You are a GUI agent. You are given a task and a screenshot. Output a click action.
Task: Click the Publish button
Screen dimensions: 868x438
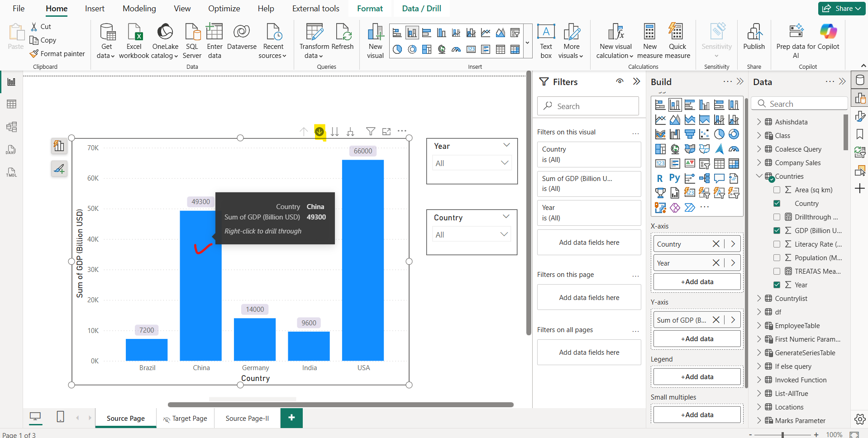754,40
